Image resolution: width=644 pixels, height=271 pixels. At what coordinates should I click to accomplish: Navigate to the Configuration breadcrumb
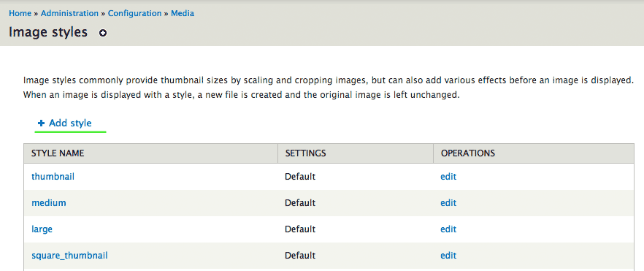coord(134,14)
